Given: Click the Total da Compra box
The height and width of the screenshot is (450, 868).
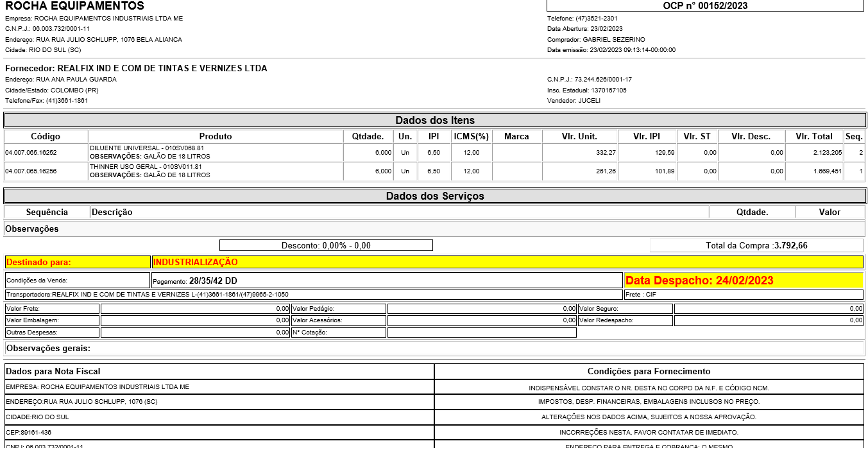Looking at the screenshot, I should pos(756,245).
